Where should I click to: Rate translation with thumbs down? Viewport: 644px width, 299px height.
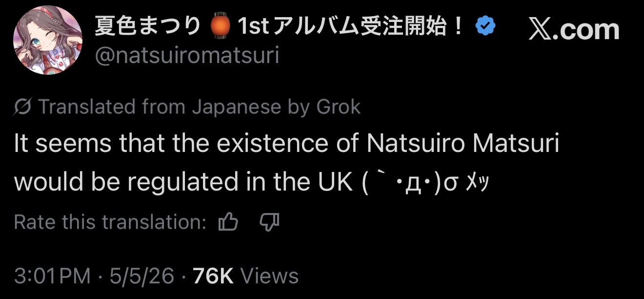pyautogui.click(x=269, y=223)
